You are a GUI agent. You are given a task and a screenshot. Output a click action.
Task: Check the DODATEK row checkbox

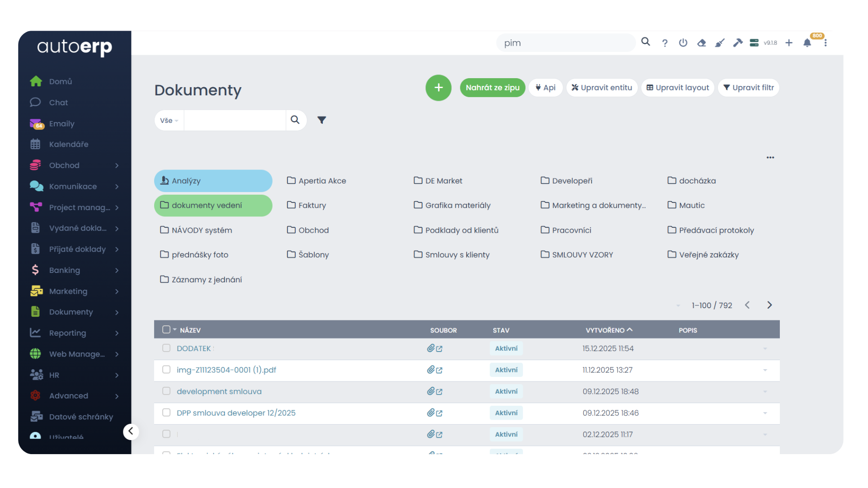coord(166,348)
